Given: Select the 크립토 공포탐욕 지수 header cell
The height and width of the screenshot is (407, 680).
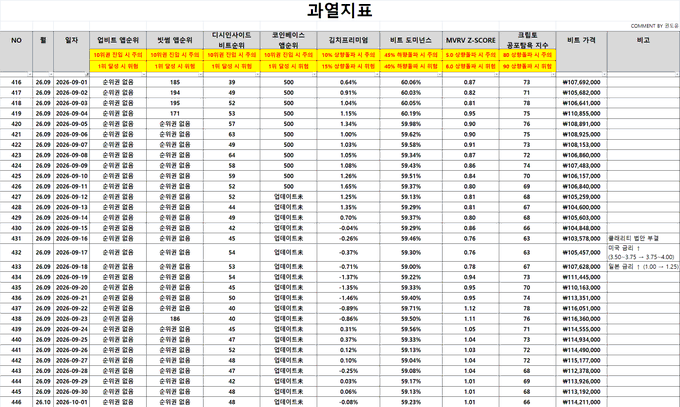Looking at the screenshot, I should (527, 40).
